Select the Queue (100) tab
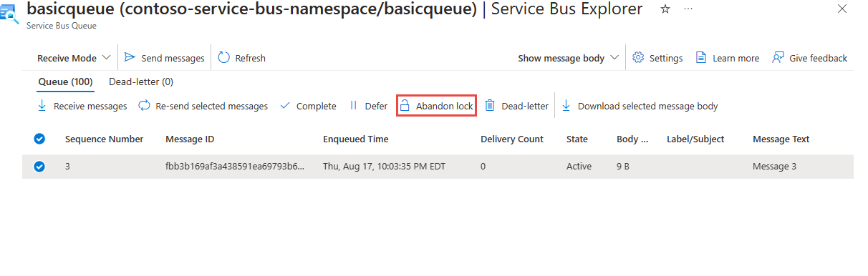This screenshot has height=276, width=868. click(65, 82)
